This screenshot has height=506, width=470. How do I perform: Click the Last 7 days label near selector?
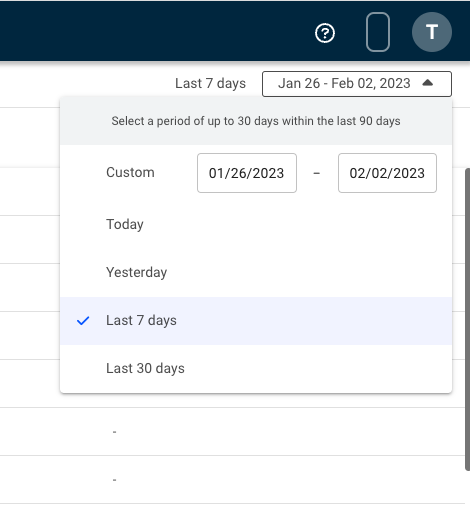click(x=210, y=83)
